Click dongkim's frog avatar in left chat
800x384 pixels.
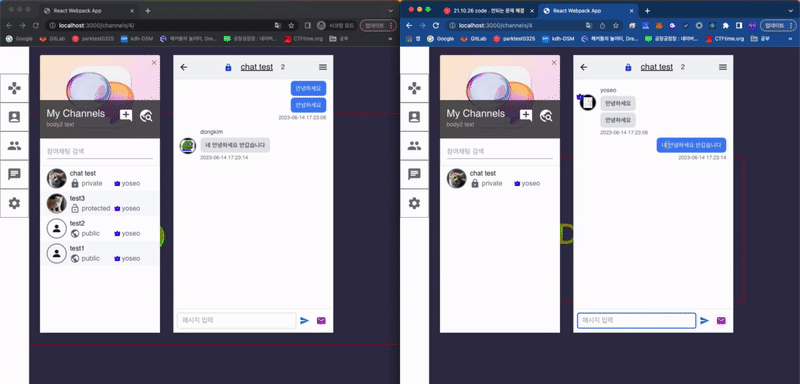click(x=188, y=145)
